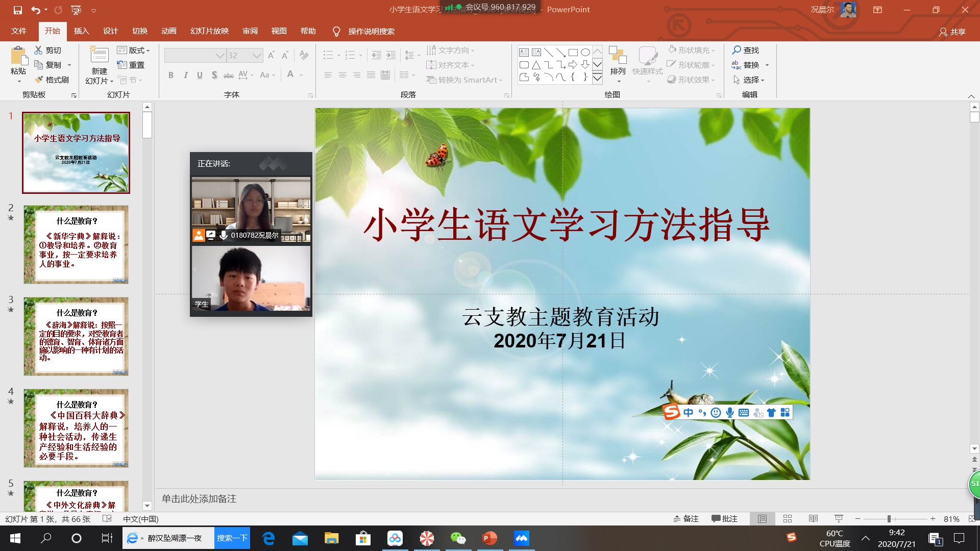Toggle the 备注 notes pane
Viewport: 980px width, 551px height.
686,518
